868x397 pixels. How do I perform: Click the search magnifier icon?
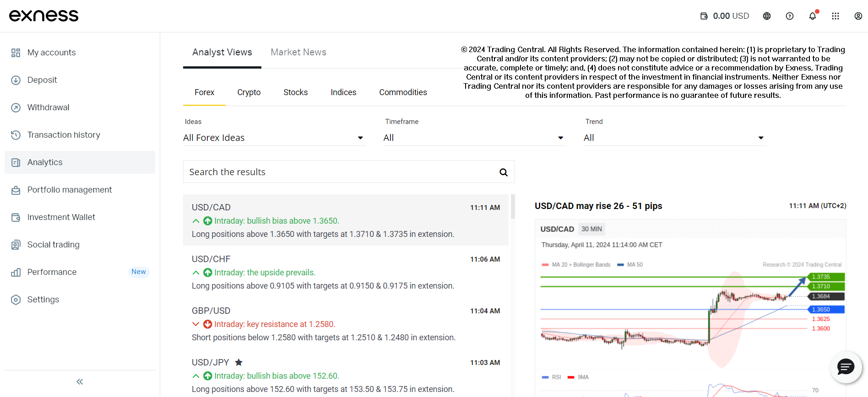[x=504, y=172]
